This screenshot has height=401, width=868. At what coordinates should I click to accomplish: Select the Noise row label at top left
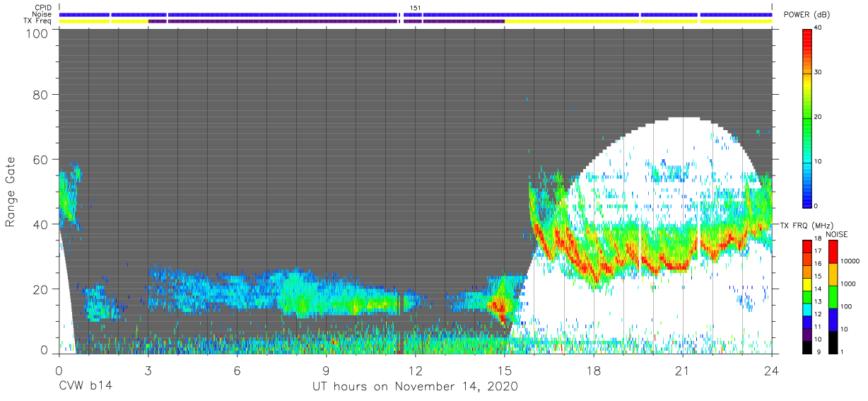pyautogui.click(x=41, y=14)
